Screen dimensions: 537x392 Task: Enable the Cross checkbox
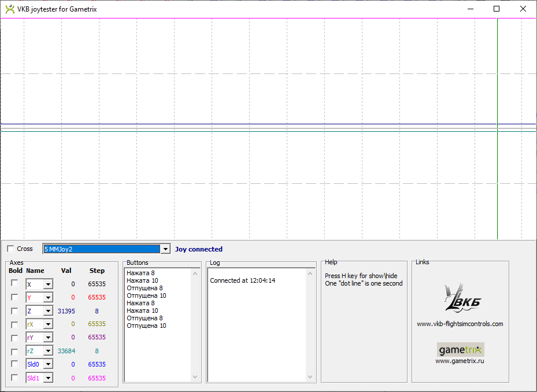tap(10, 249)
